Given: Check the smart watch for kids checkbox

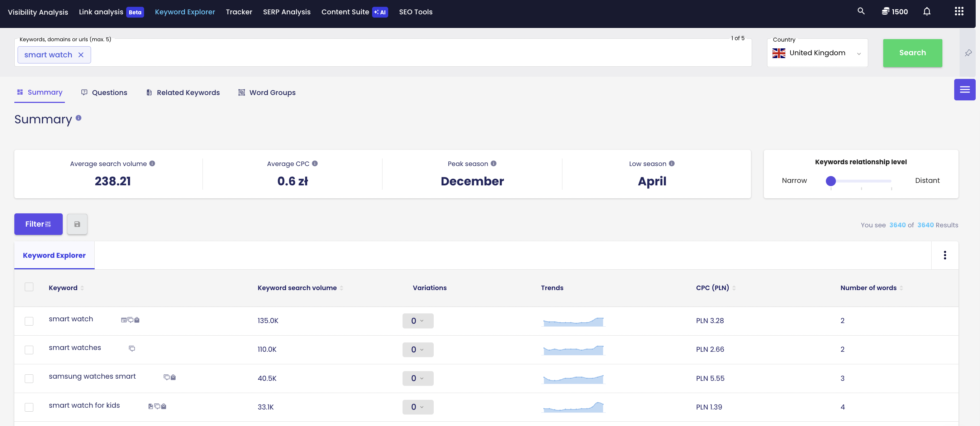Looking at the screenshot, I should (29, 407).
